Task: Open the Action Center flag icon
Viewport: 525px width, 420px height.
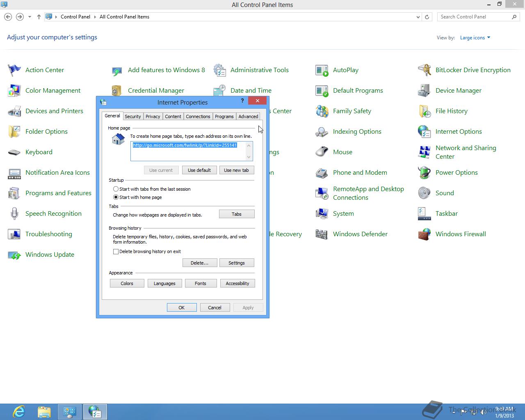Action: [x=14, y=70]
